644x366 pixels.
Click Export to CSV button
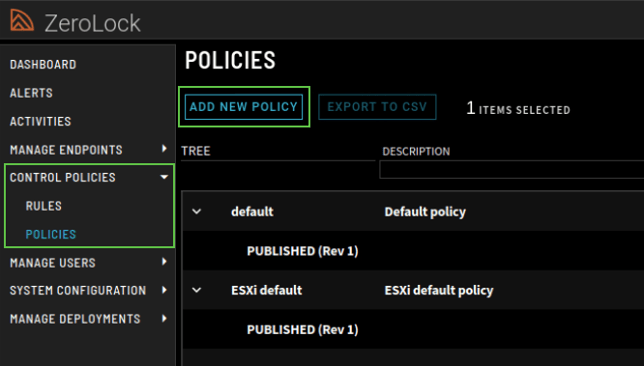(377, 107)
